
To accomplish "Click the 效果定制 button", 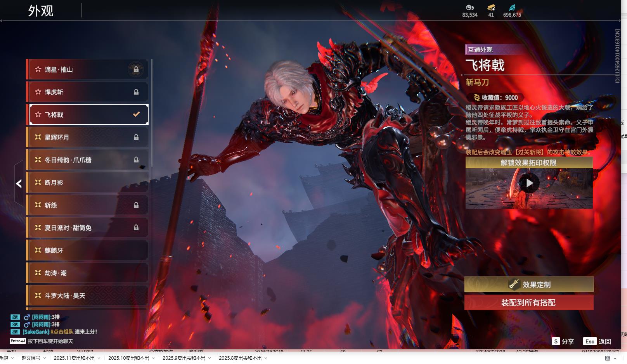I will [529, 285].
